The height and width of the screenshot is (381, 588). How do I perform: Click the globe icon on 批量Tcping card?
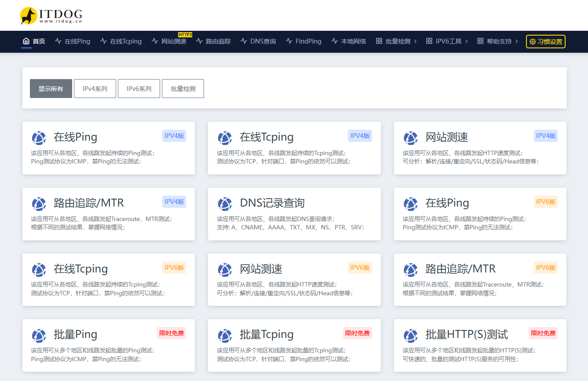[x=225, y=335]
